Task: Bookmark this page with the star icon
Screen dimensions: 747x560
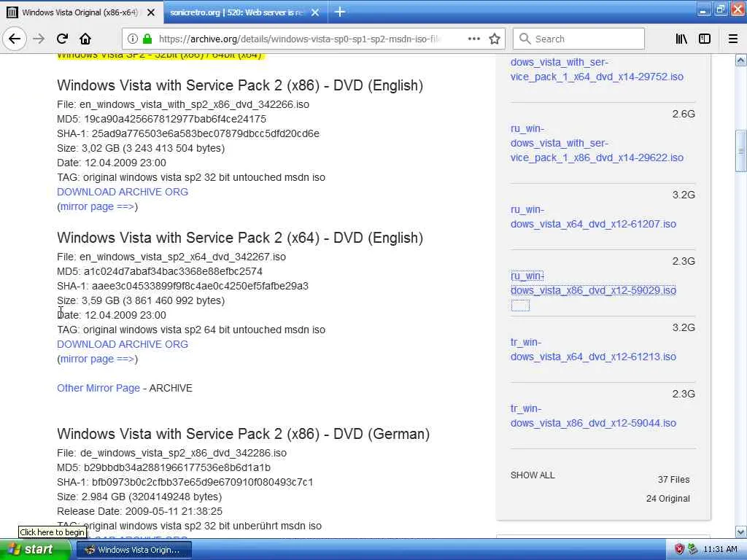Action: coord(495,39)
